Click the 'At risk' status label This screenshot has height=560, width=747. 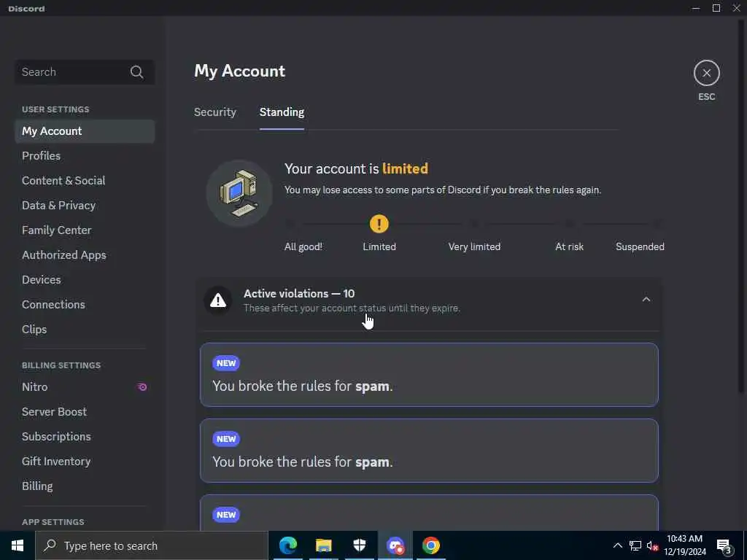569,246
